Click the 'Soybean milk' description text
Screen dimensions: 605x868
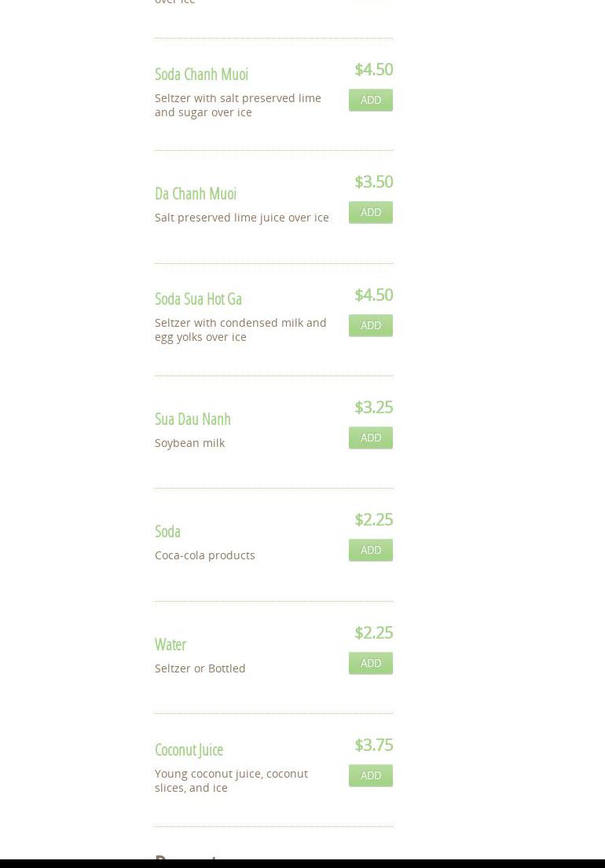click(189, 443)
